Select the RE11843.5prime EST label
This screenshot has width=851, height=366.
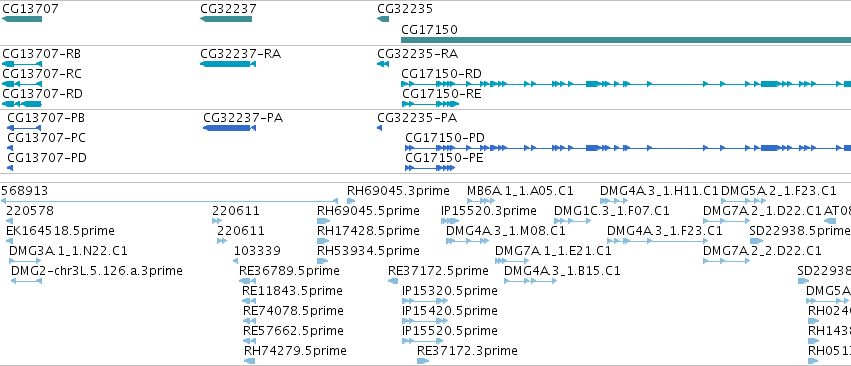292,291
